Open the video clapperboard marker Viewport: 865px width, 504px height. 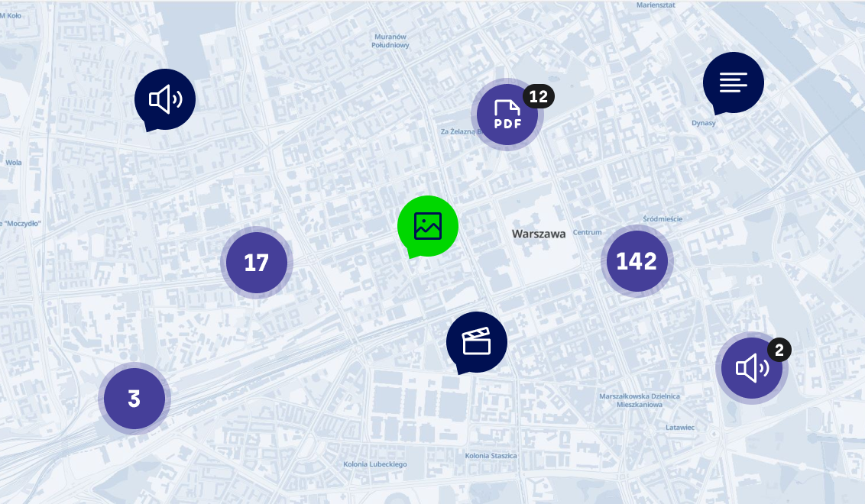476,341
